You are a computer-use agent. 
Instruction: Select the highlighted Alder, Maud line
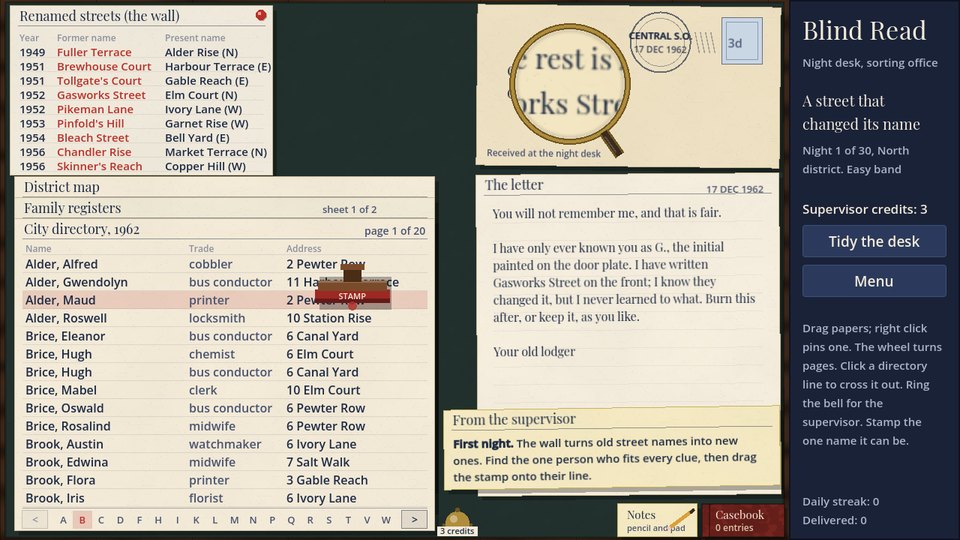[225, 300]
